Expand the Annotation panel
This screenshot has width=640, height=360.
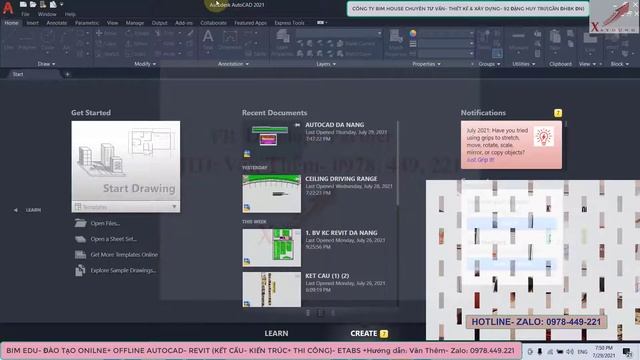[233, 64]
